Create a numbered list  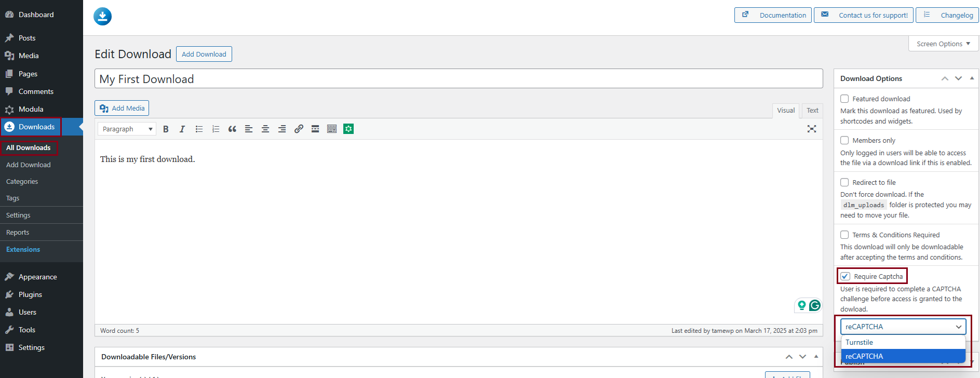coord(216,129)
